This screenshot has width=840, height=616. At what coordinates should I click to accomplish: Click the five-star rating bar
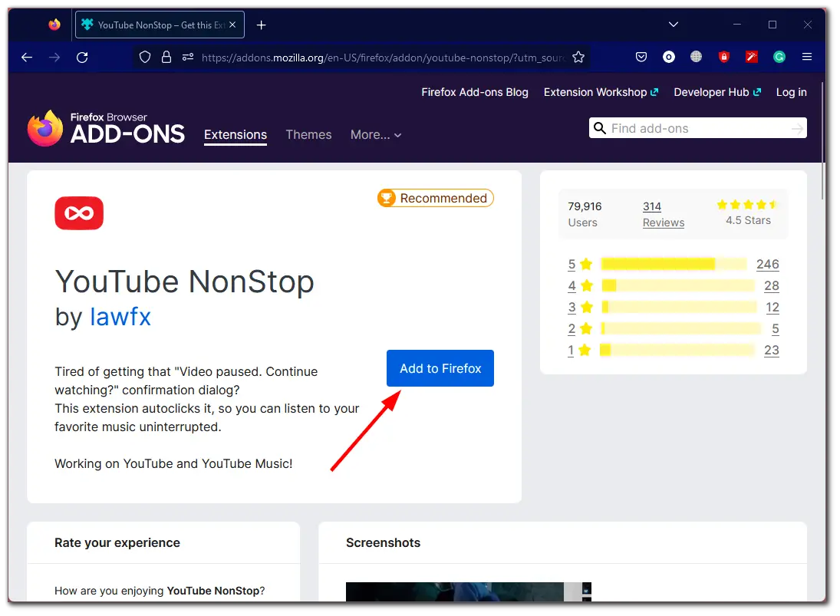pos(674,264)
